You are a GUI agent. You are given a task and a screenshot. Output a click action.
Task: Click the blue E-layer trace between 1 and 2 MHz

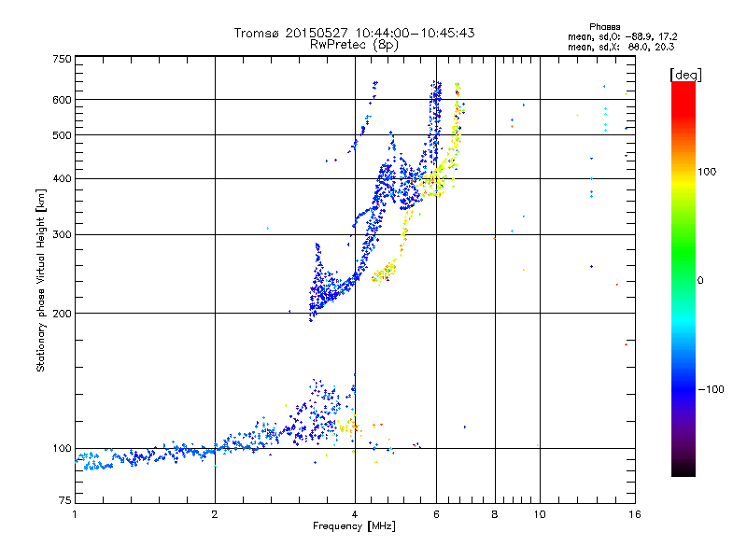tap(143, 456)
